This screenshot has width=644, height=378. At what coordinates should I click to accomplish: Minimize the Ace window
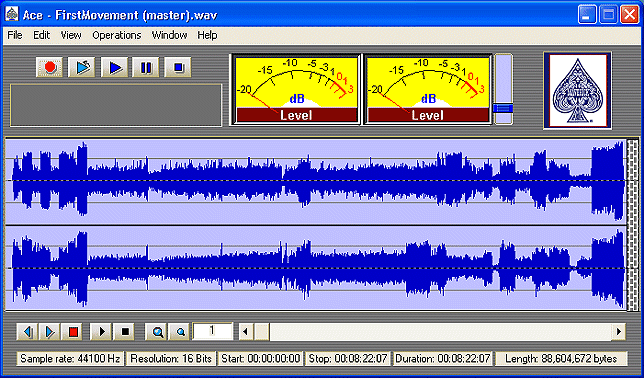tap(587, 15)
